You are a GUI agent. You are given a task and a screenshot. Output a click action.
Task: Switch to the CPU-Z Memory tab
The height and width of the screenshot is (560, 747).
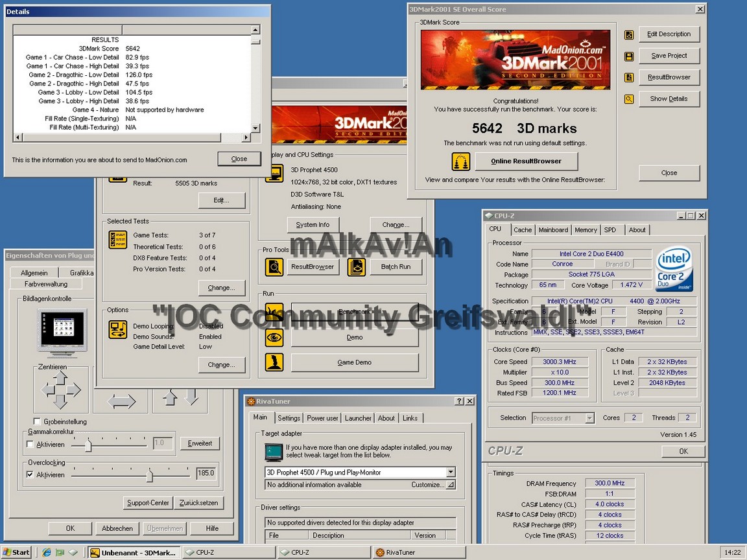tap(586, 230)
